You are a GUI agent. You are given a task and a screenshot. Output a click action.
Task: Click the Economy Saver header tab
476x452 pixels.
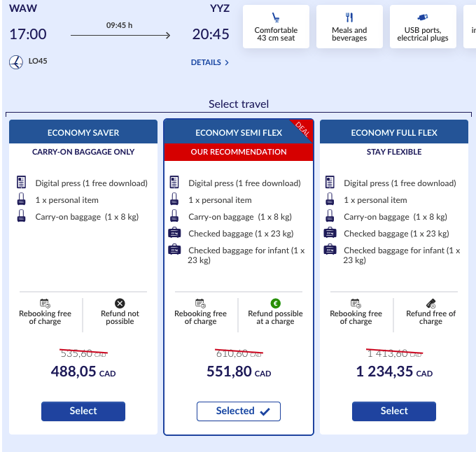pyautogui.click(x=83, y=132)
